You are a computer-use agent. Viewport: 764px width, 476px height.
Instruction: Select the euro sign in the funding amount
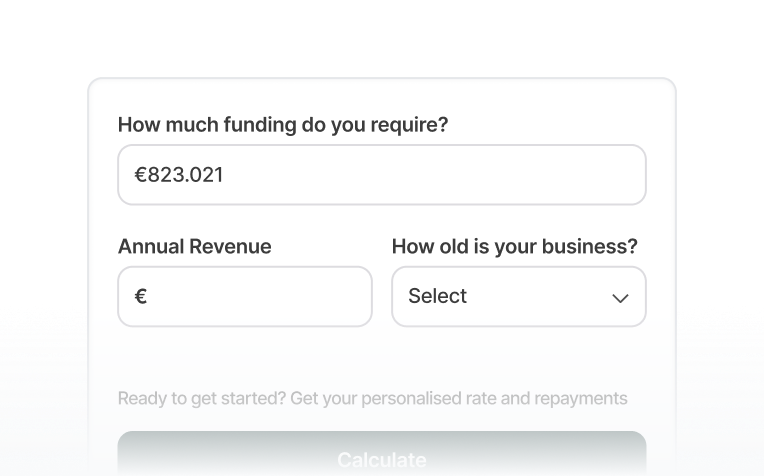tap(140, 175)
